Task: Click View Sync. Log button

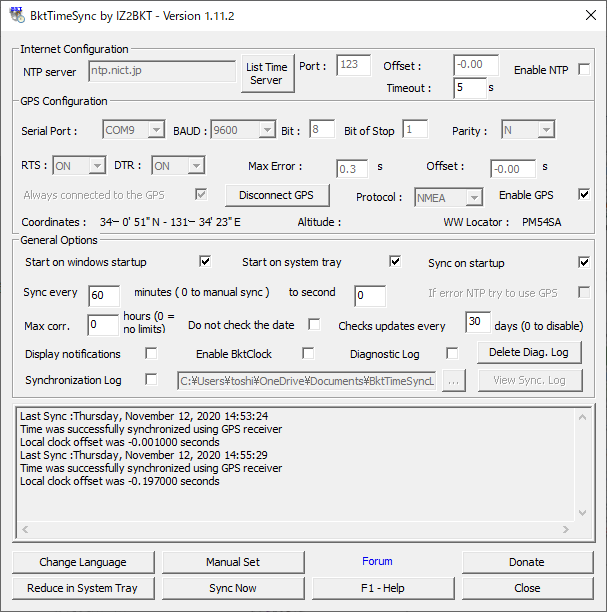Action: (x=530, y=380)
